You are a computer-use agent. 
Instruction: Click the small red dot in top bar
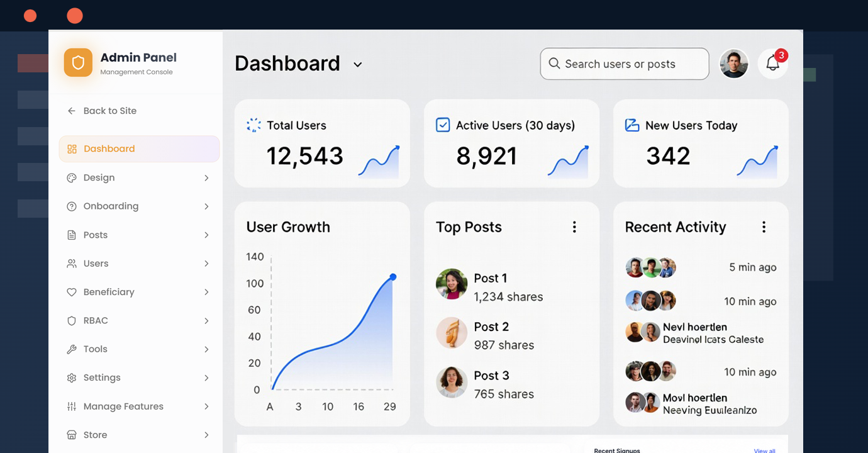click(30, 16)
